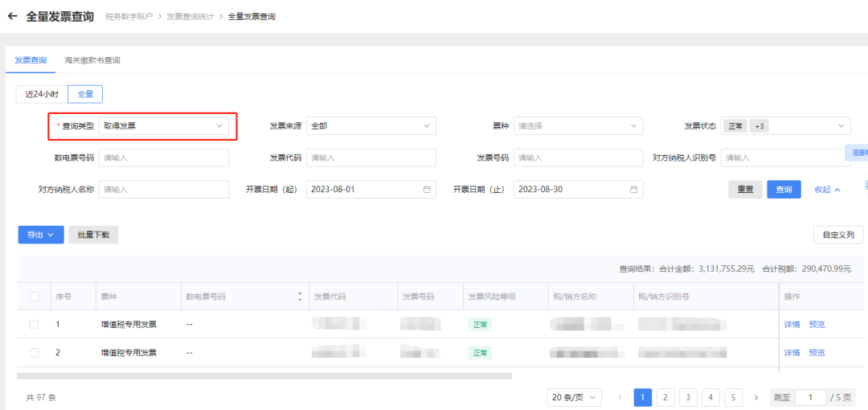This screenshot has width=868, height=410.
Task: Open the 发票来源 dropdown
Action: point(371,126)
